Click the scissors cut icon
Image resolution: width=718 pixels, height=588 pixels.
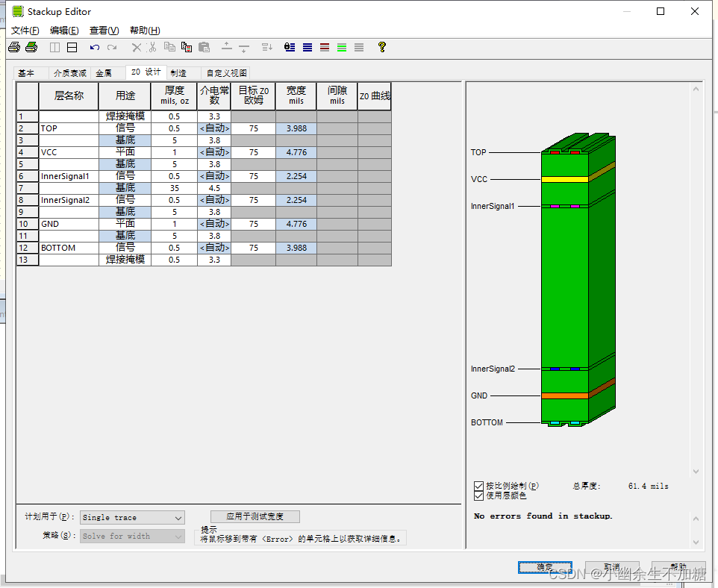[x=152, y=47]
